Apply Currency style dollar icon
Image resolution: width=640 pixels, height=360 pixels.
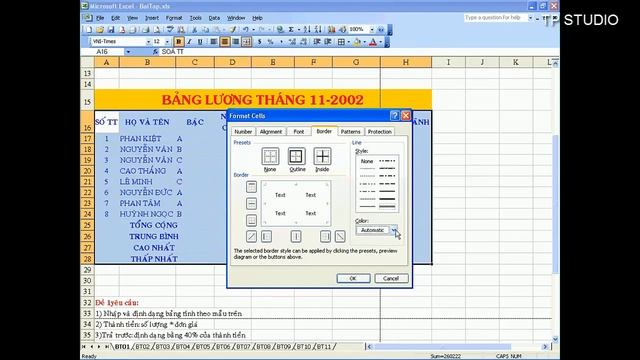click(x=260, y=42)
